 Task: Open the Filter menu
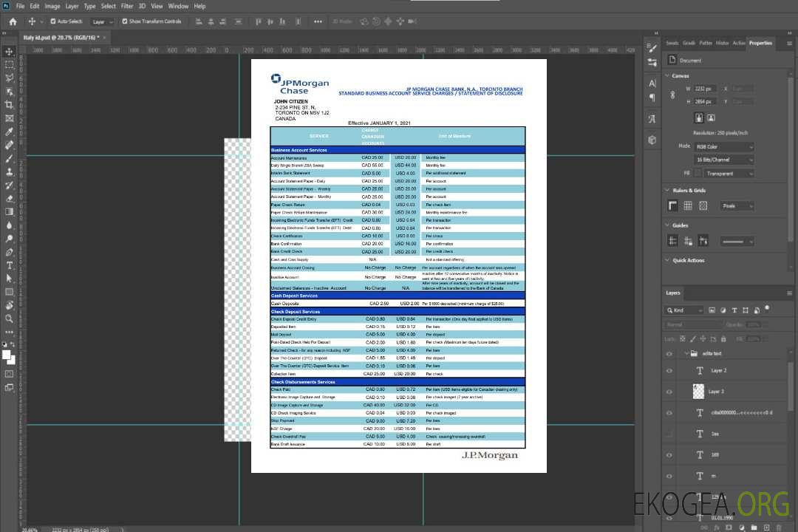coord(127,6)
